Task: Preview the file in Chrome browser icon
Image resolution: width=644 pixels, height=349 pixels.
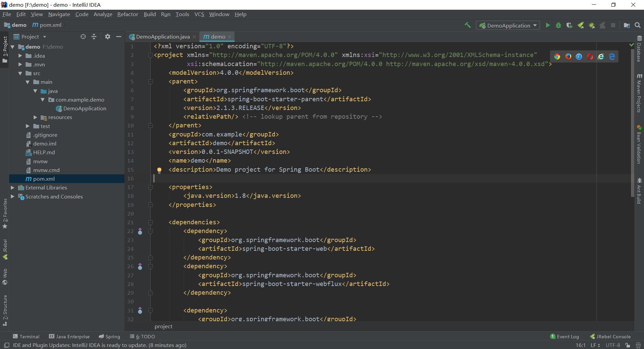Action: [557, 56]
